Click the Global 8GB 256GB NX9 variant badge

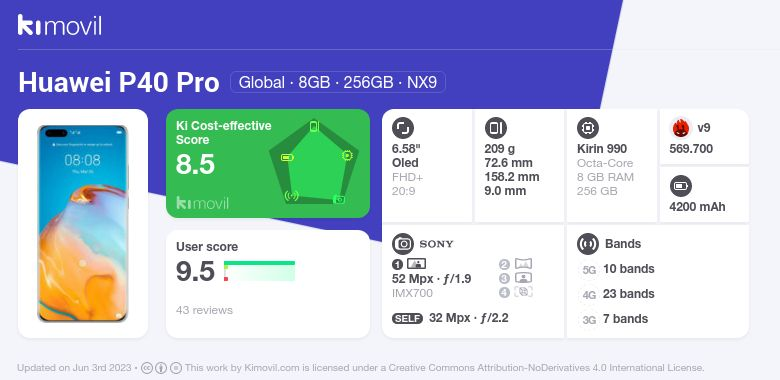coord(338,82)
